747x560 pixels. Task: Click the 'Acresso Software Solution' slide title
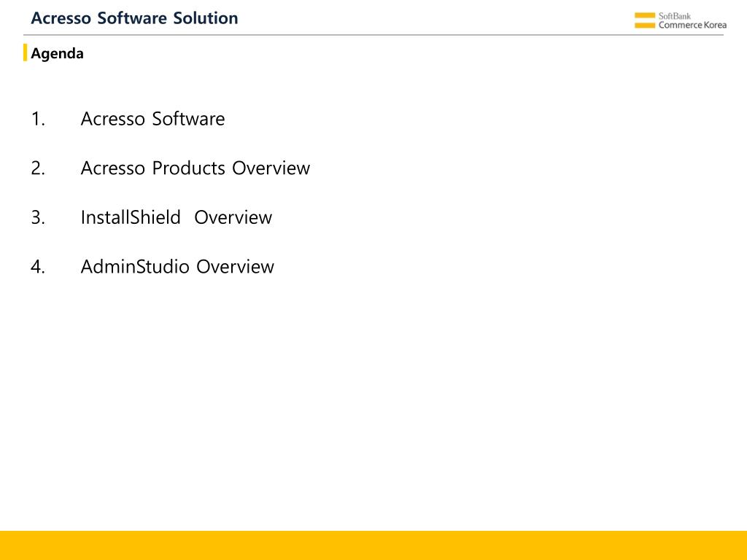click(x=134, y=18)
